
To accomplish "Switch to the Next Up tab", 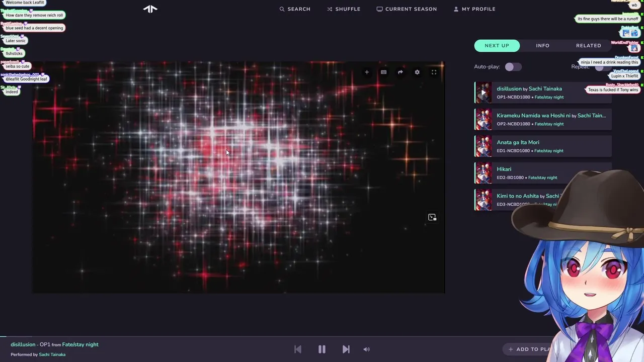I will (497, 46).
